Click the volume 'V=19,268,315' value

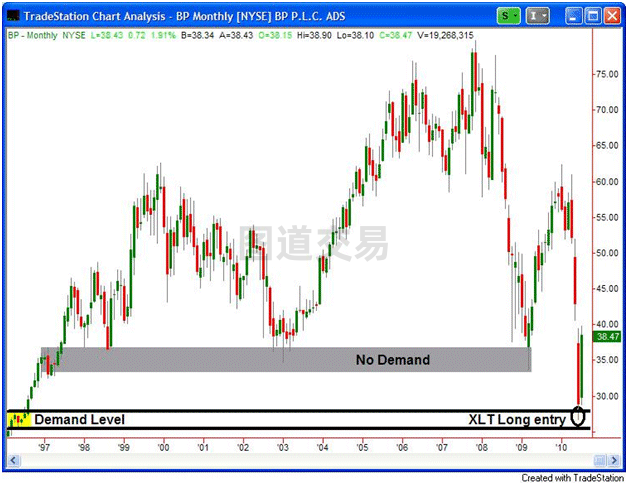click(445, 35)
